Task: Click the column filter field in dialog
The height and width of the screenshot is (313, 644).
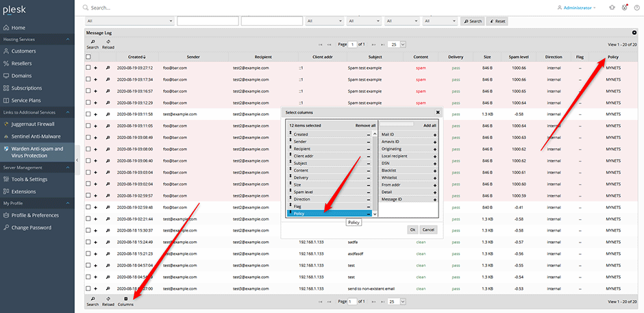Action: click(397, 124)
